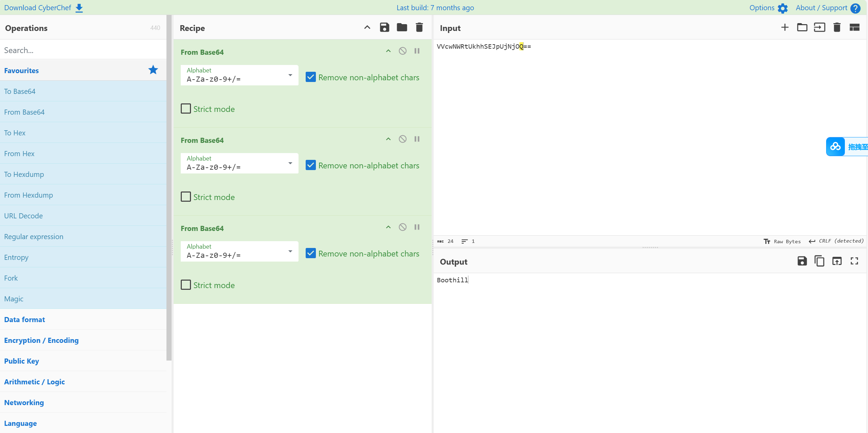
Task: Open folder as input icon
Action: (x=802, y=28)
